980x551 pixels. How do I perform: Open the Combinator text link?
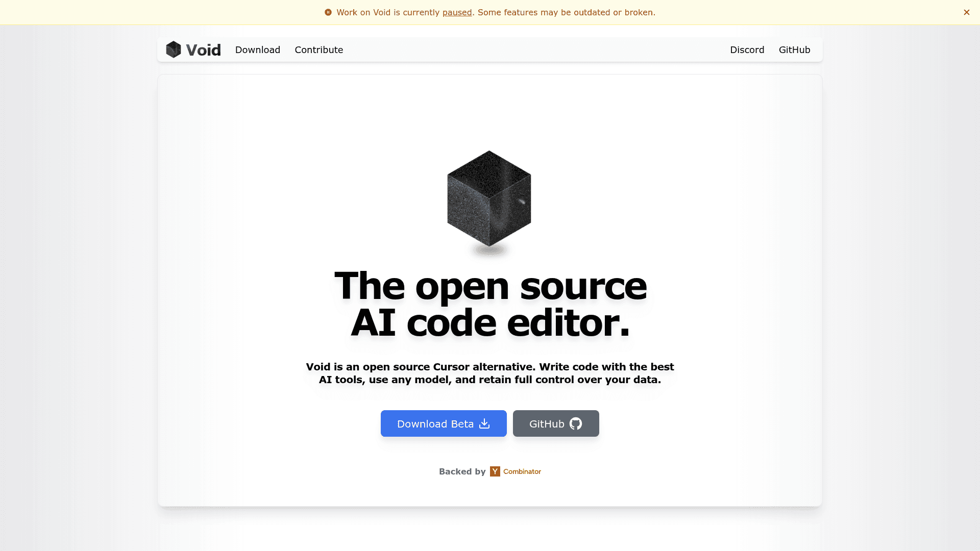522,471
